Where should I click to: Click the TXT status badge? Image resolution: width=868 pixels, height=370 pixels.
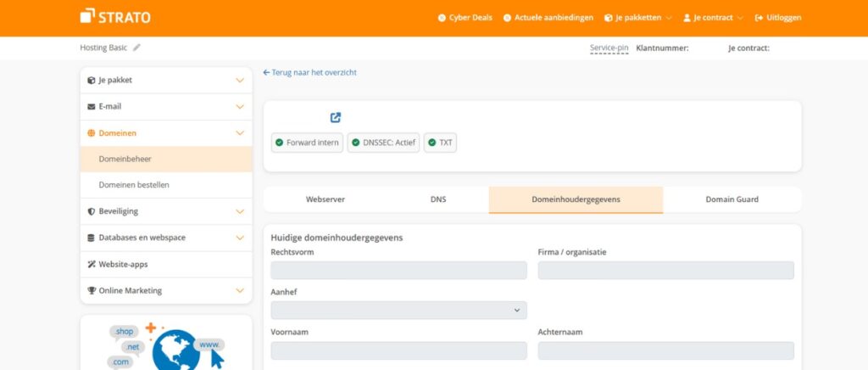tap(440, 143)
